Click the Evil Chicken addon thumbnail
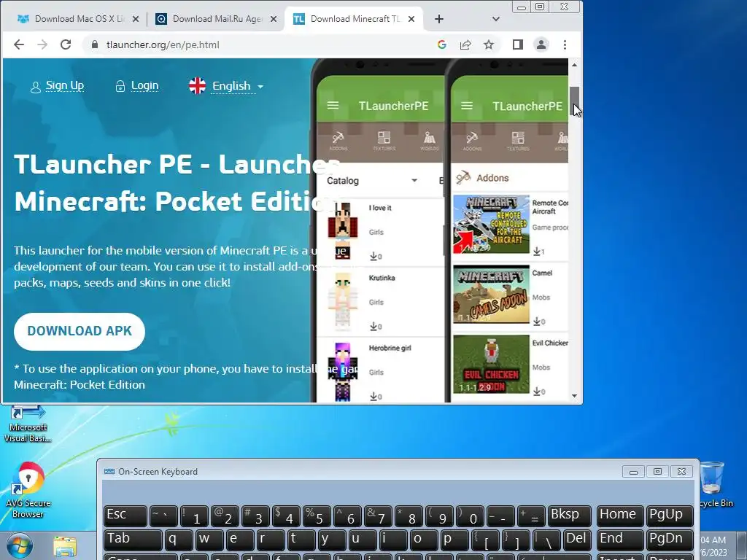Image resolution: width=747 pixels, height=560 pixels. (491, 365)
